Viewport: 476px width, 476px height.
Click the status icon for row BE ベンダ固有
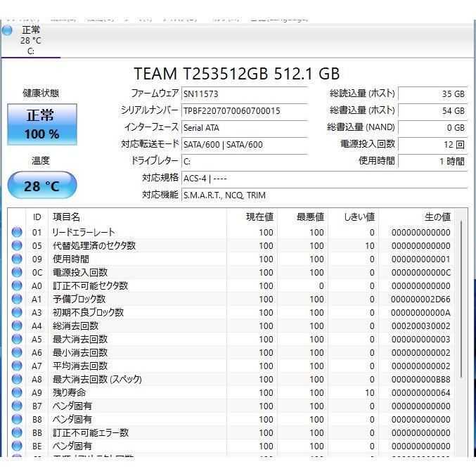click(x=17, y=446)
